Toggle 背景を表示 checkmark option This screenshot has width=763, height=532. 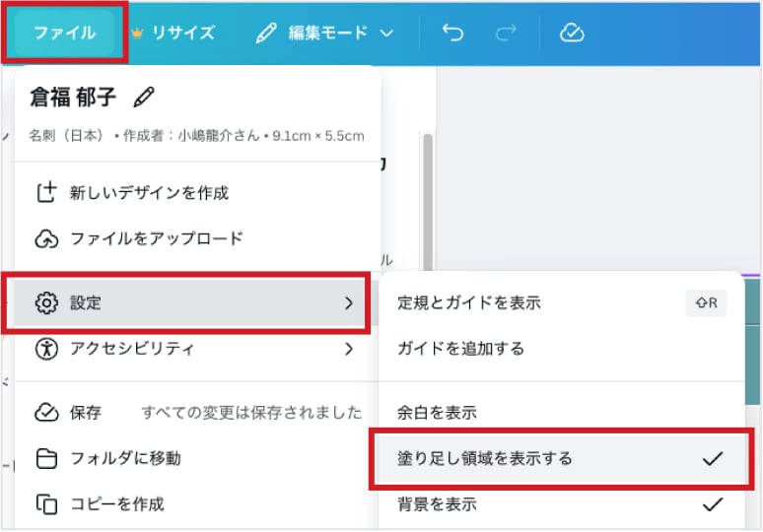click(x=558, y=504)
